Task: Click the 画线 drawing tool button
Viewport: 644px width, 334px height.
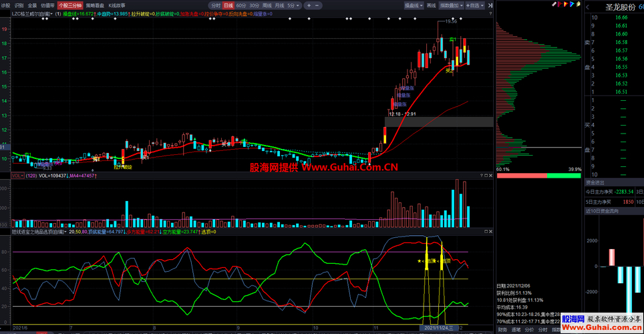Action: 431,5
